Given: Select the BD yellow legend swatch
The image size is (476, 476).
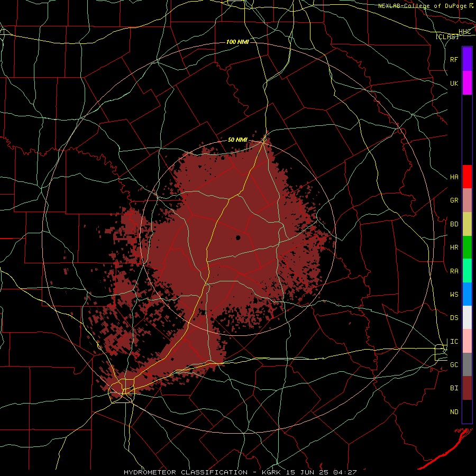Looking at the screenshot, I should coord(467,224).
